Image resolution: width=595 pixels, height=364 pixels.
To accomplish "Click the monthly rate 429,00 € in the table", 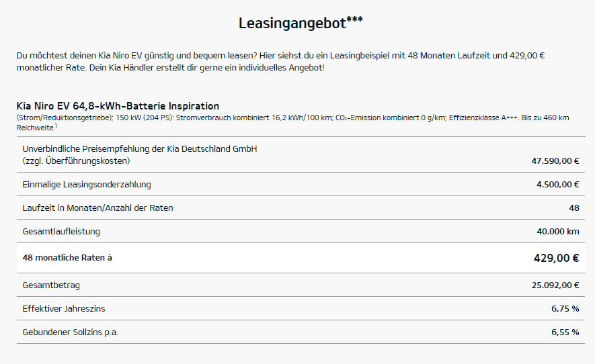I will point(556,258).
